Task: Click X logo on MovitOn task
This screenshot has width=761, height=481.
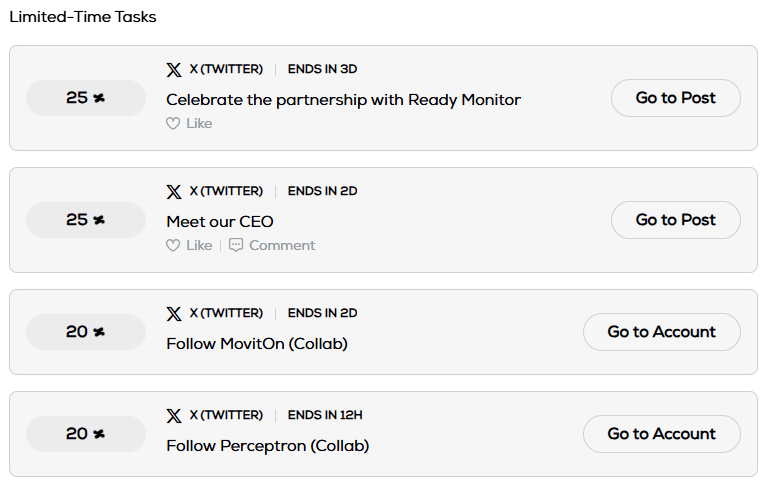Action: [174, 314]
